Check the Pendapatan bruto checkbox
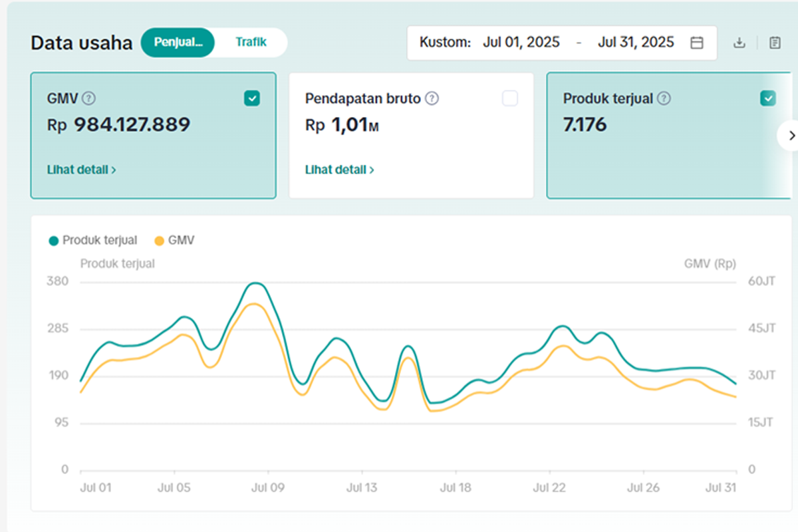 point(510,99)
